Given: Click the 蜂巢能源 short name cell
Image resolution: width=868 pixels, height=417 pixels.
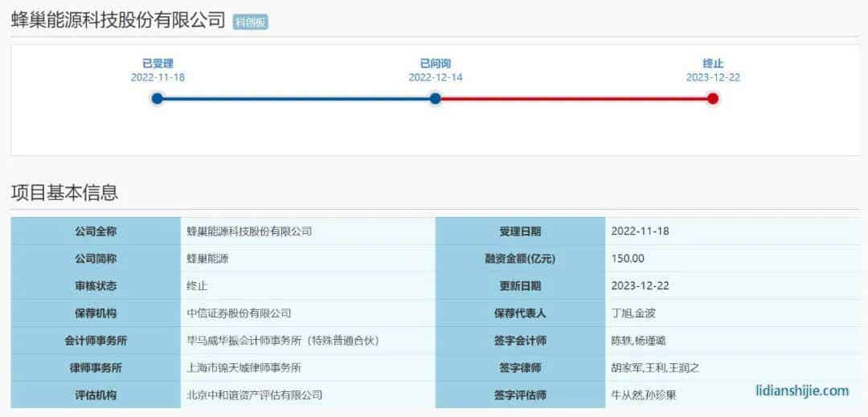Looking at the screenshot, I should coord(213,259).
